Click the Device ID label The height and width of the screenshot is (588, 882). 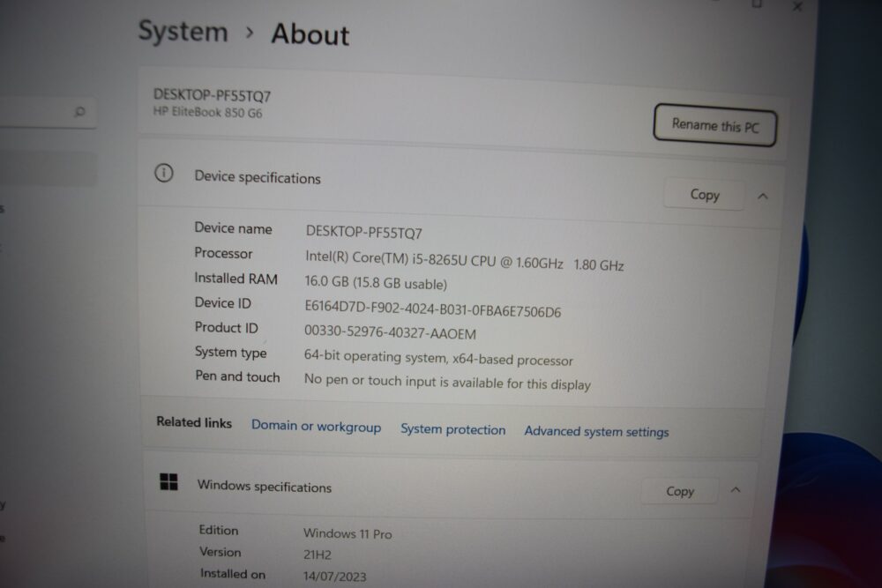pos(223,302)
